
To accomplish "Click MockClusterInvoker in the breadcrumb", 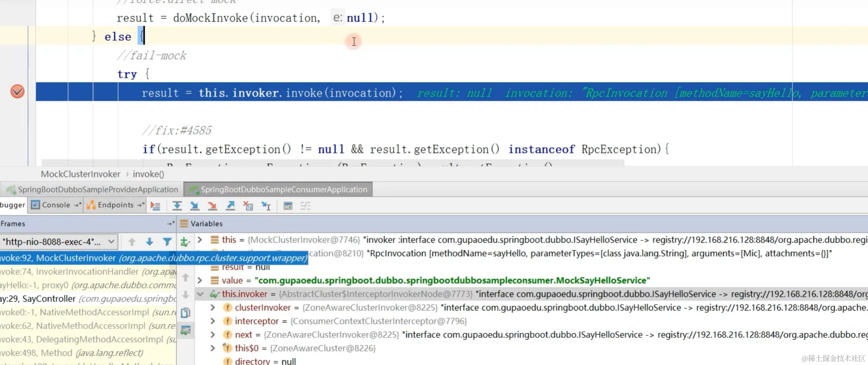I will coord(81,174).
